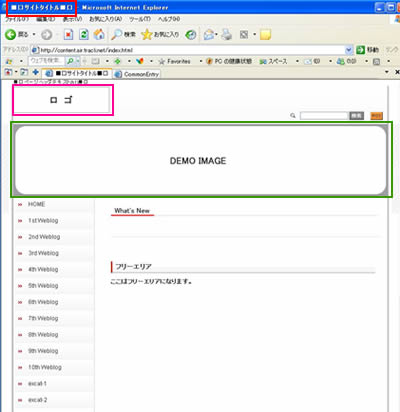Click the DEMO IMAGE banner
The image size is (400, 412).
tap(201, 160)
